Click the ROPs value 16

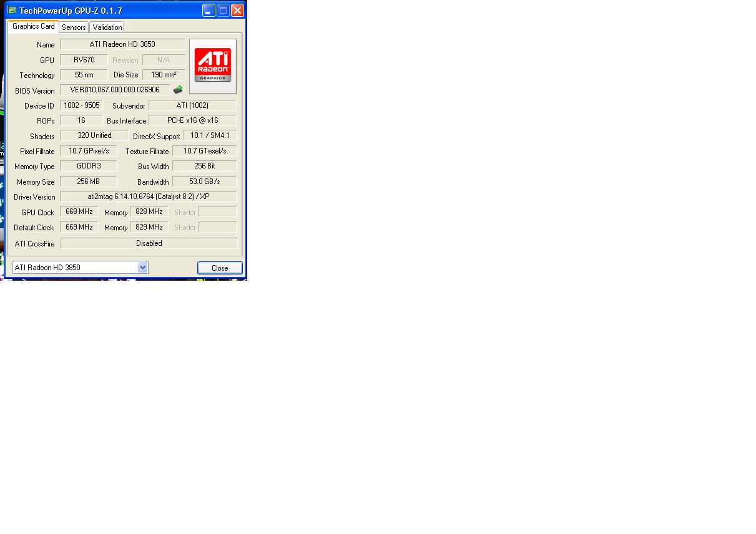(81, 120)
